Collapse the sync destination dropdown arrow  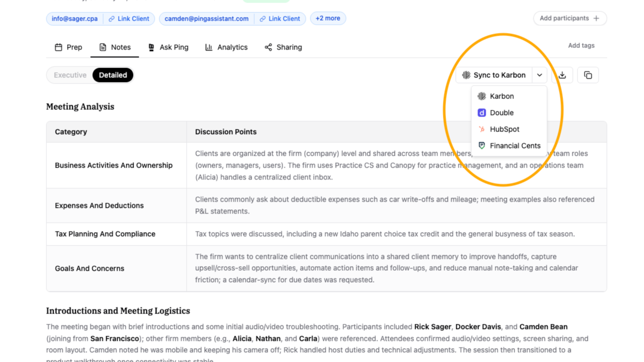(x=539, y=75)
